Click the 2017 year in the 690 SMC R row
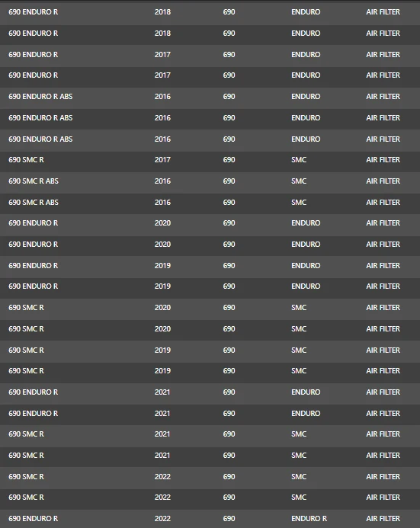Viewport: 420px width, 528px height. point(162,159)
